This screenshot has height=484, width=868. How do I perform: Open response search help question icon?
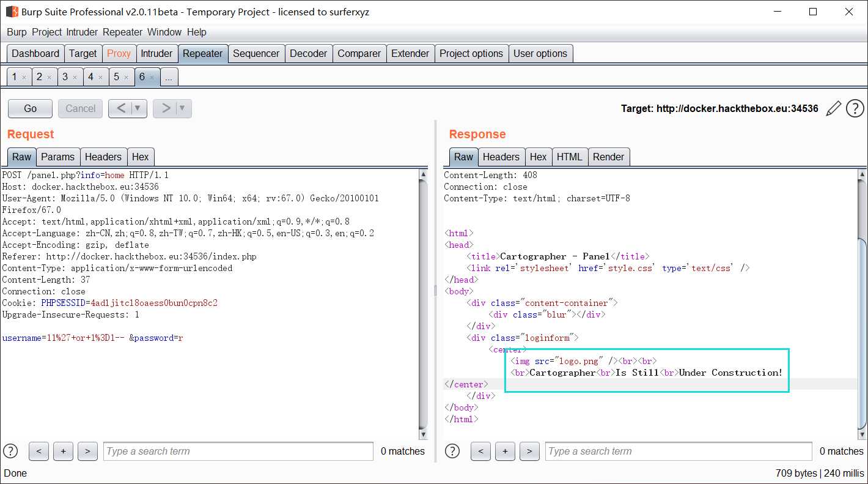click(452, 451)
